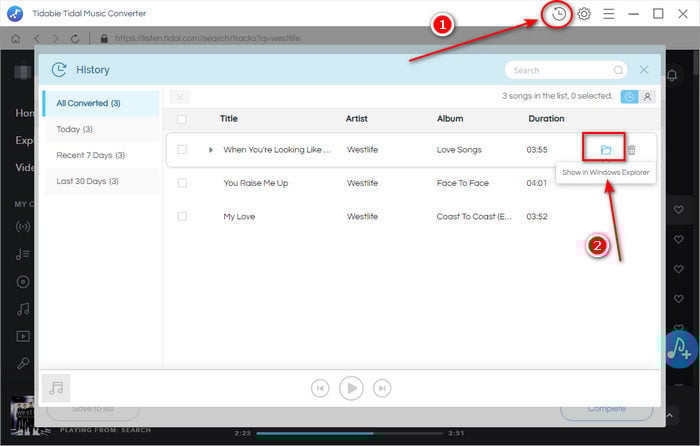
Task: Click the music note album thumbnail
Action: [x=56, y=388]
